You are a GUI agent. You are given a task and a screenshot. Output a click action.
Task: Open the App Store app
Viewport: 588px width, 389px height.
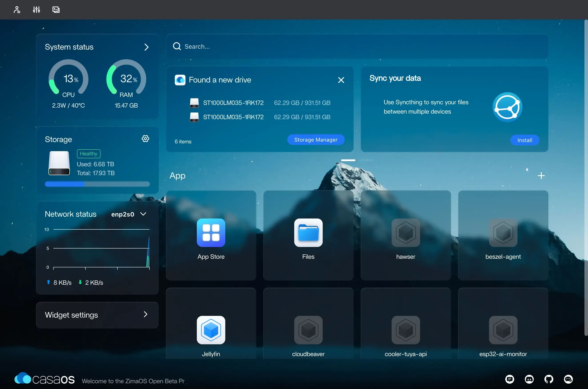pyautogui.click(x=211, y=233)
